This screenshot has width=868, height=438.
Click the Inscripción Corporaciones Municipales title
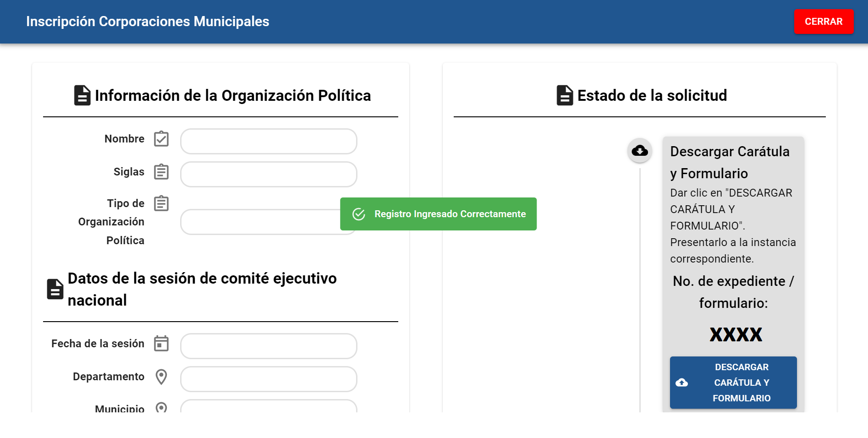point(148,22)
